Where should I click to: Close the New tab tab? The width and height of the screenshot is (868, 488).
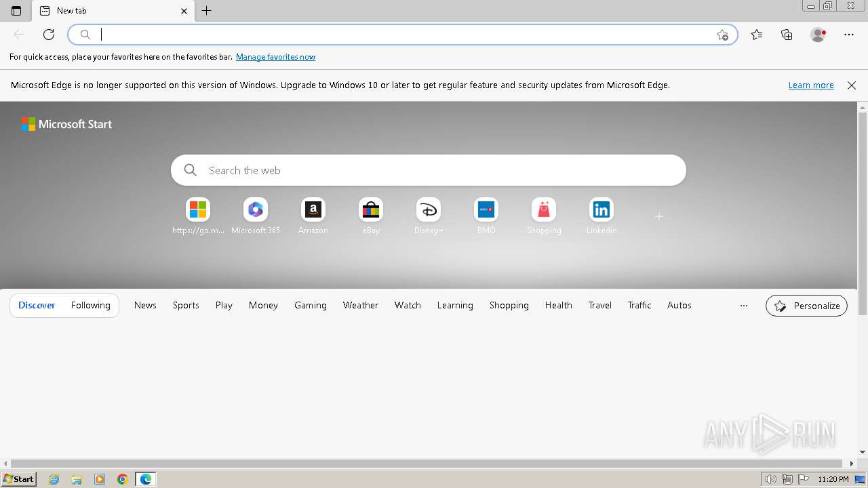tap(184, 11)
